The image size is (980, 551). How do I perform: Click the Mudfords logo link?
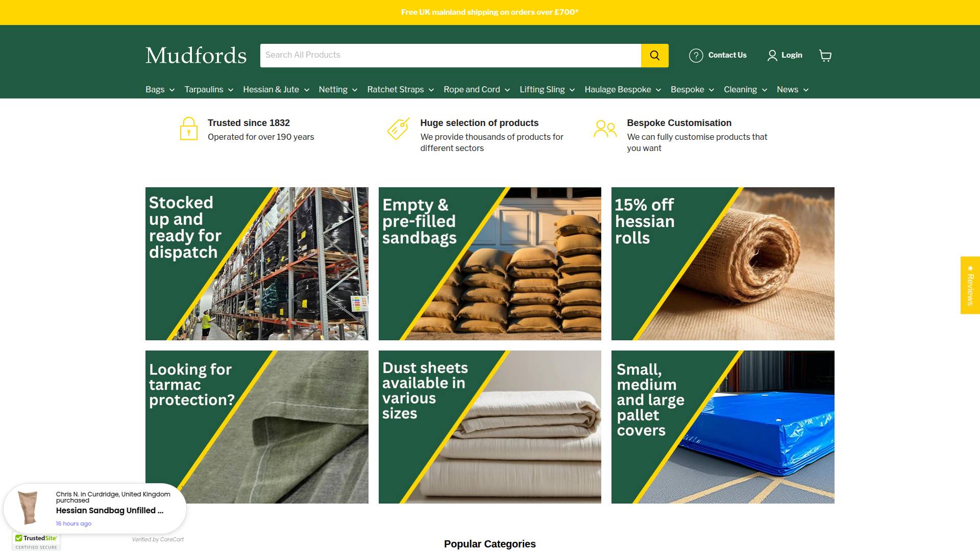tap(196, 55)
